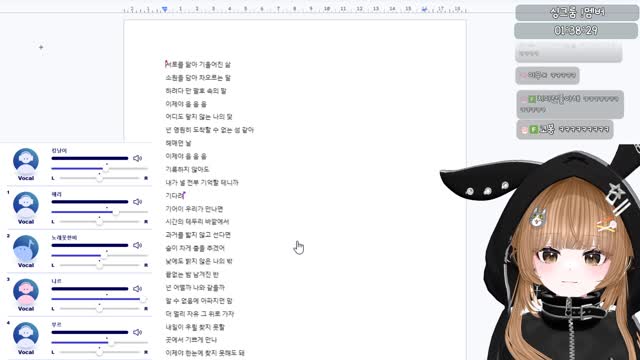Click the dark level meter bar of track 3
The height and width of the screenshot is (360, 640).
pyautogui.click(x=90, y=289)
